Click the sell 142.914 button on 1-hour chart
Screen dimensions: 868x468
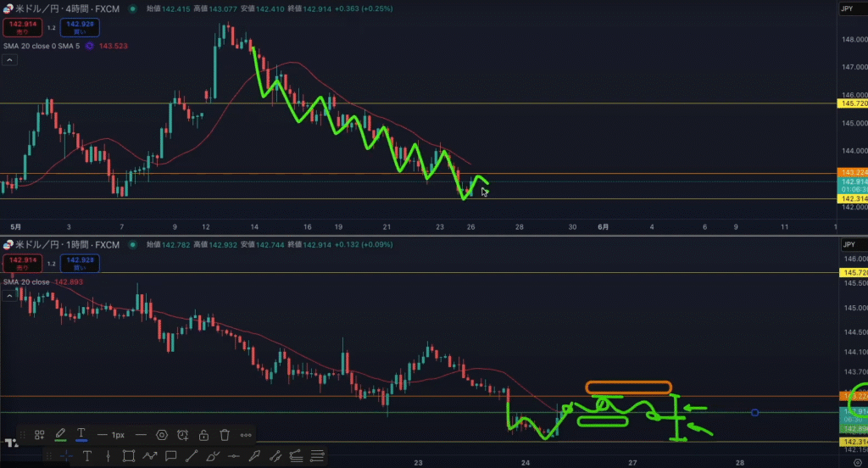pyautogui.click(x=23, y=263)
